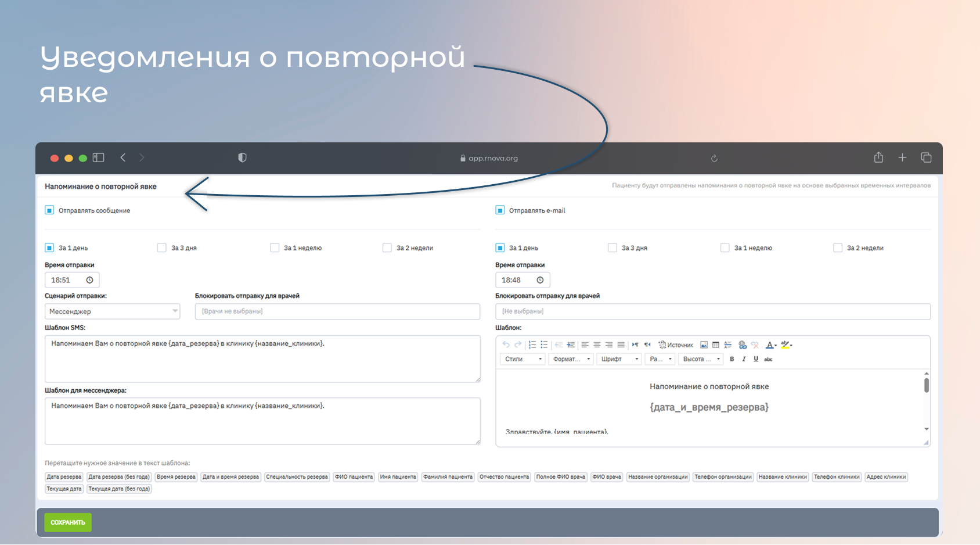Center-align text in the email template
The image size is (980, 545).
click(597, 345)
